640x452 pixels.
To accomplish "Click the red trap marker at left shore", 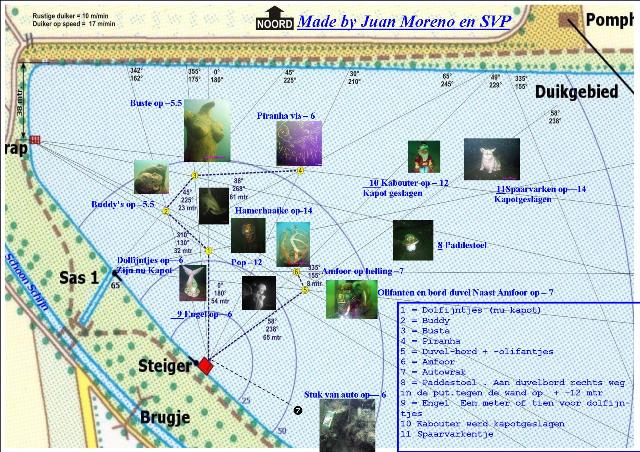I will (35, 141).
